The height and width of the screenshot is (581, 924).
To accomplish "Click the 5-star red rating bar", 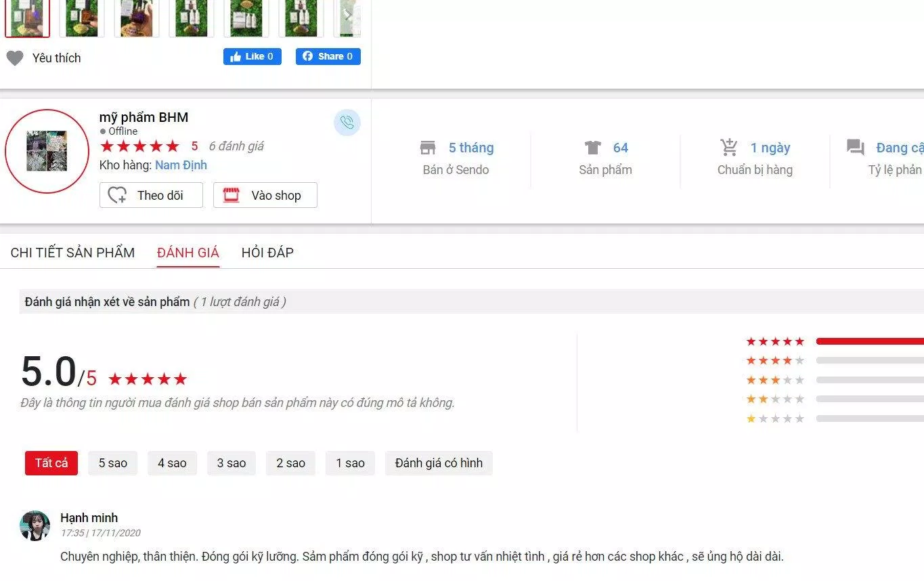I will pos(868,341).
